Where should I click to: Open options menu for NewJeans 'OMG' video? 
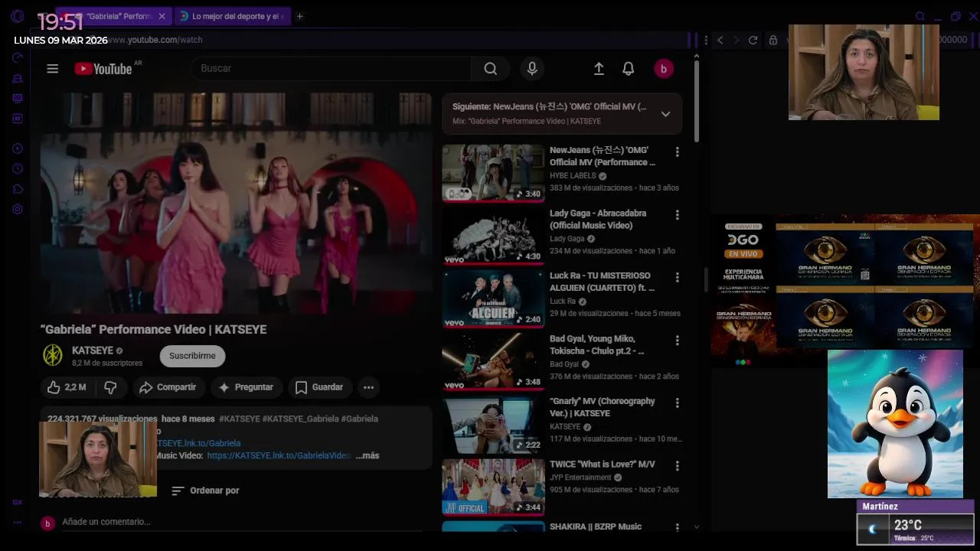point(677,152)
